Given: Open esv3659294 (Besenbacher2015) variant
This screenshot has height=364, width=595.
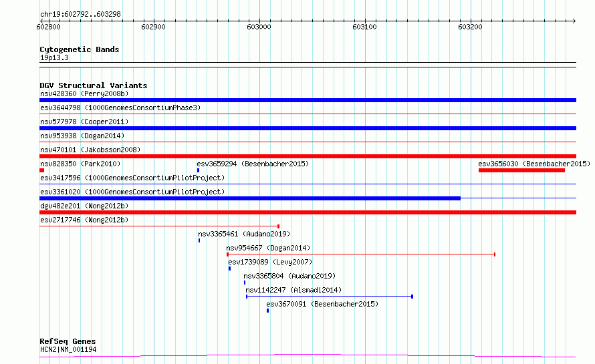Looking at the screenshot, I should tap(253, 164).
